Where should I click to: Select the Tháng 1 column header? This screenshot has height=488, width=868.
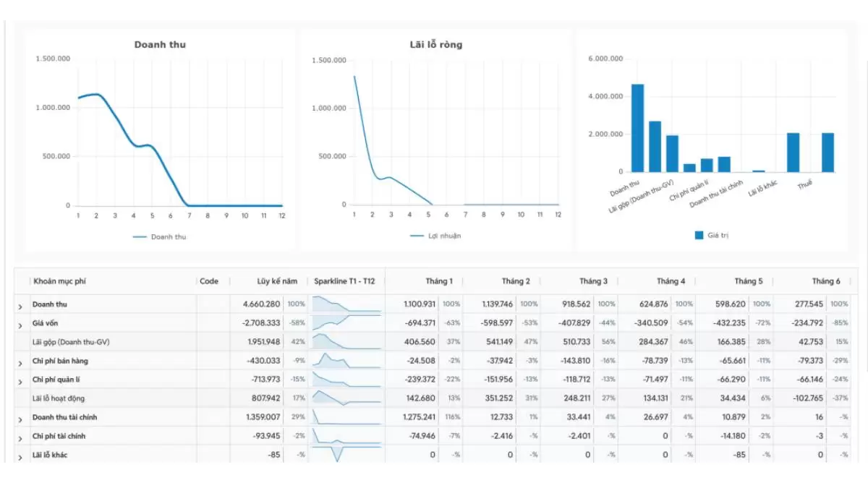439,281
